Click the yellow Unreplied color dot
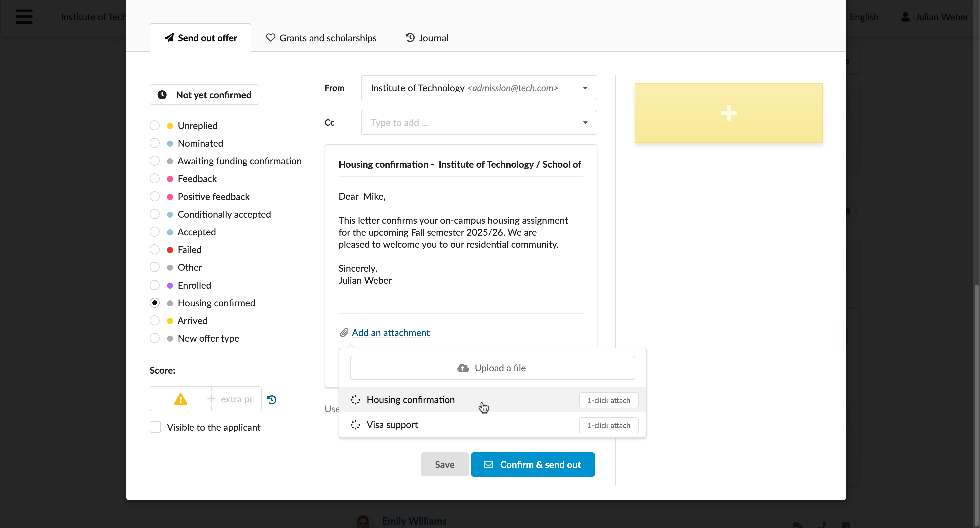The image size is (980, 528). tap(170, 126)
